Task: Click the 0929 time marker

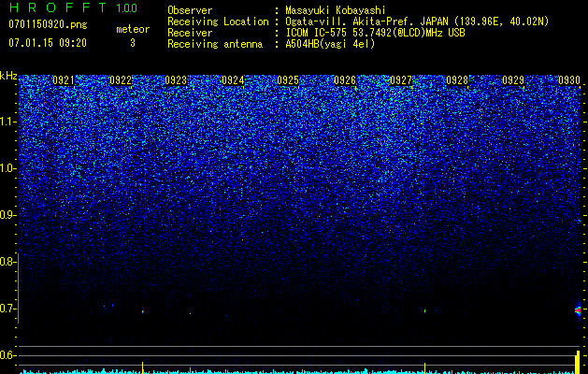Action: coord(513,80)
